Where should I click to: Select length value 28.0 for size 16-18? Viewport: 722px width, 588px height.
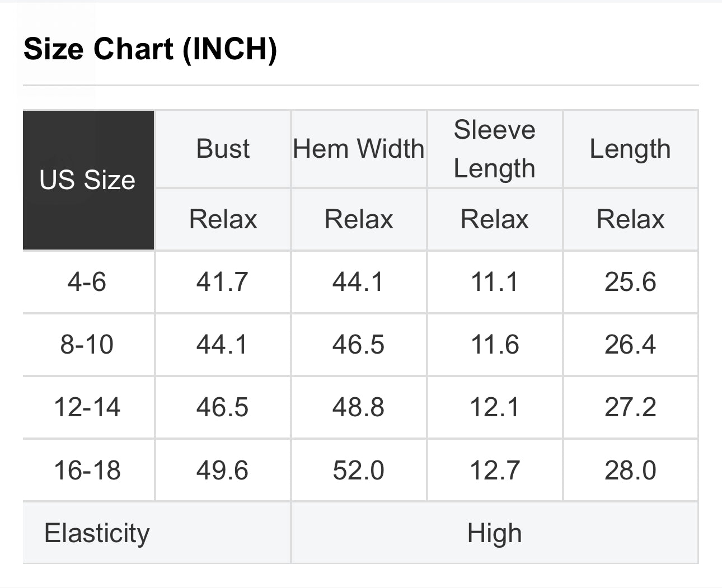[x=630, y=470]
